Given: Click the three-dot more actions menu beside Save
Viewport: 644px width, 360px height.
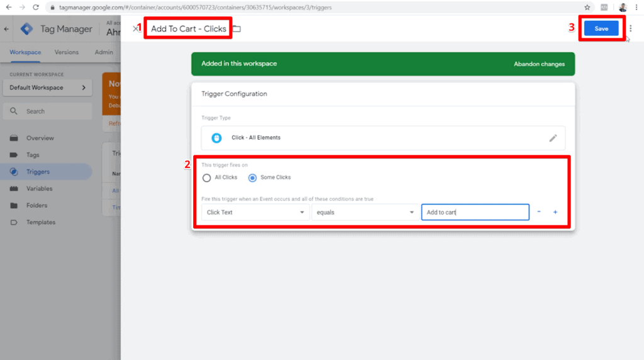Looking at the screenshot, I should (630, 28).
